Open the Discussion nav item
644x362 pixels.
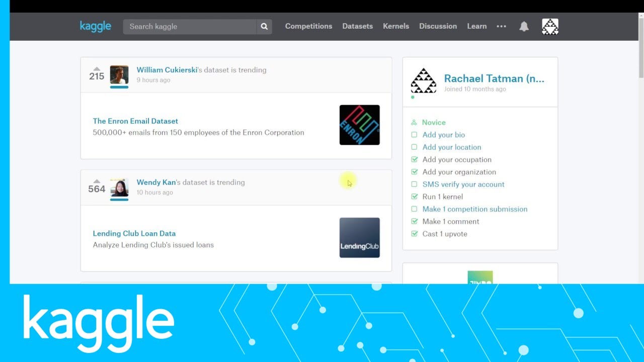click(438, 26)
